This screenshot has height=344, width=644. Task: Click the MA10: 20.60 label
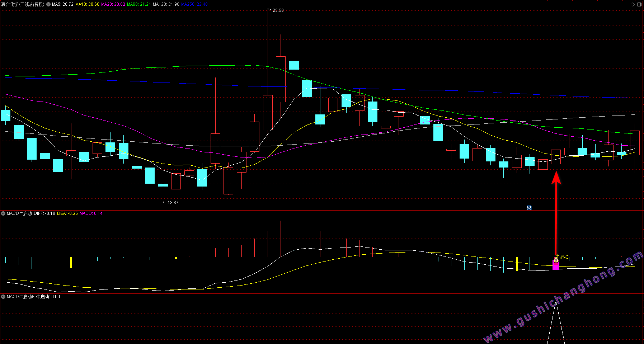[x=87, y=4]
